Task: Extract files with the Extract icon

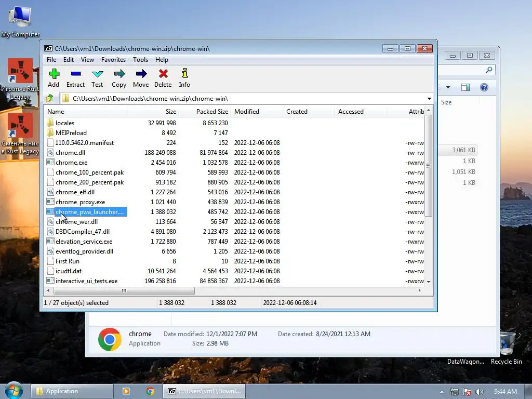Action: pos(76,74)
